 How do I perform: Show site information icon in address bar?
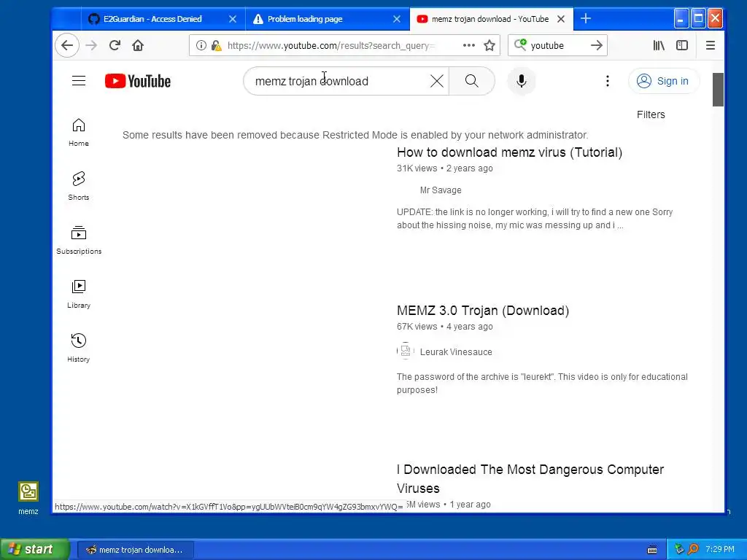coord(201,46)
